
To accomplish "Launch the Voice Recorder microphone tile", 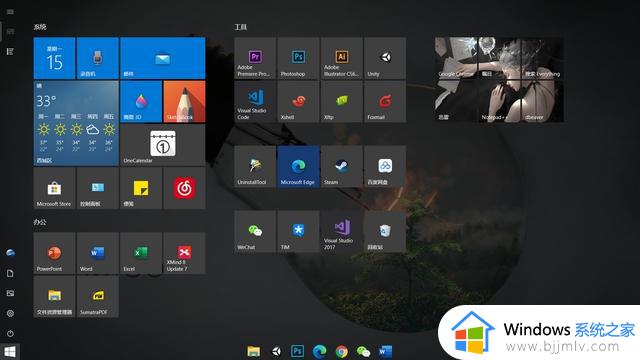I will pyautogui.click(x=98, y=58).
